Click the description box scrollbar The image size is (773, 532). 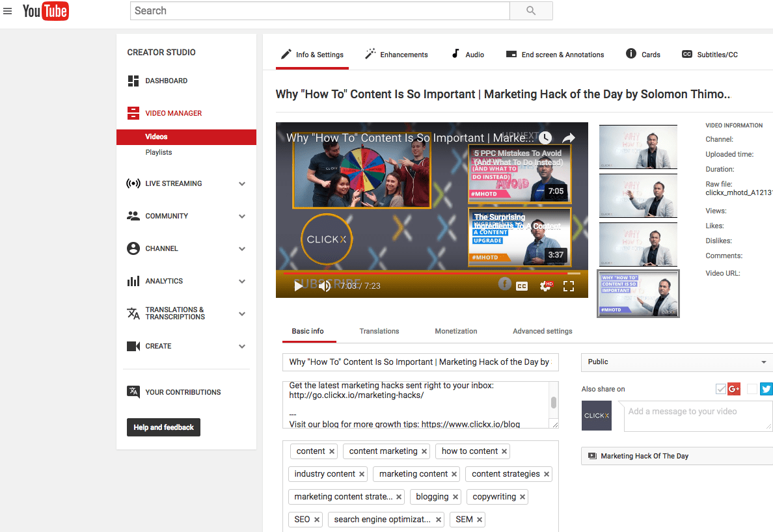[x=554, y=403]
